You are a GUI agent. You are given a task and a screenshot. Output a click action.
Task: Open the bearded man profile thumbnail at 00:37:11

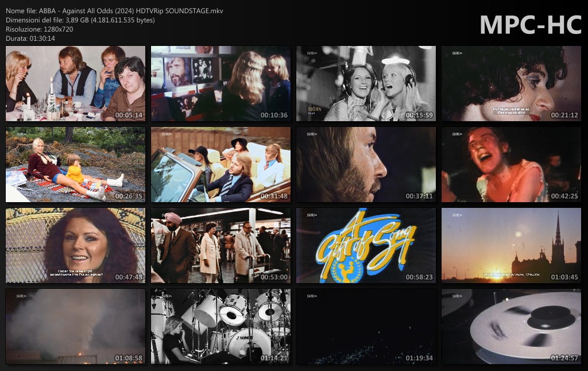366,165
